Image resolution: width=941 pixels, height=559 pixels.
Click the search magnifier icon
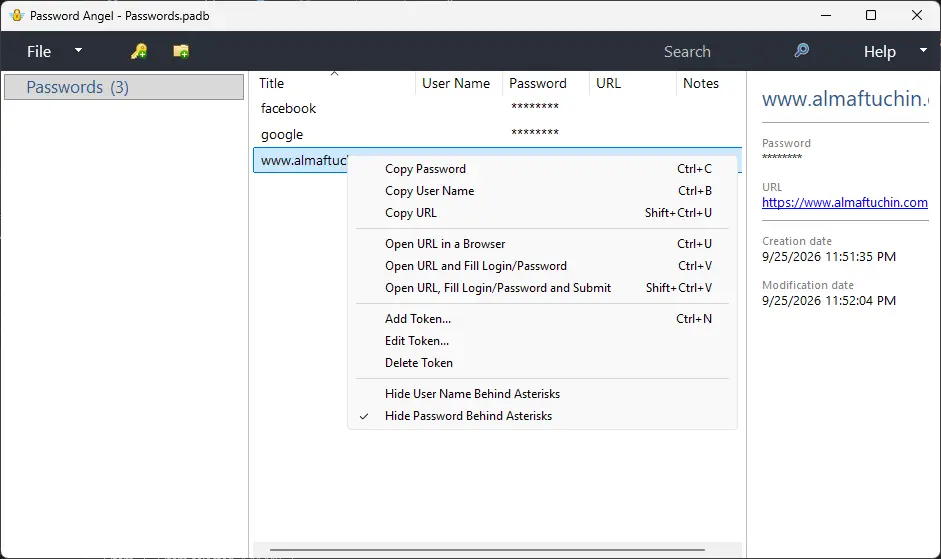point(802,50)
